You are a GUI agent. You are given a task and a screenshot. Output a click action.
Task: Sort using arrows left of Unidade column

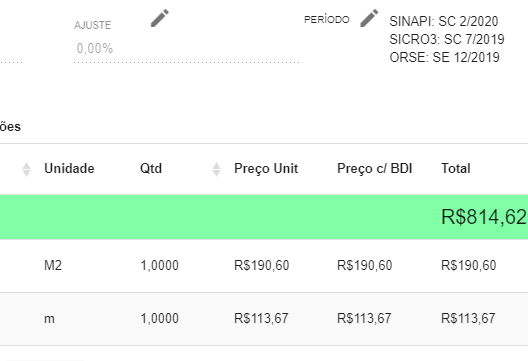(x=26, y=169)
